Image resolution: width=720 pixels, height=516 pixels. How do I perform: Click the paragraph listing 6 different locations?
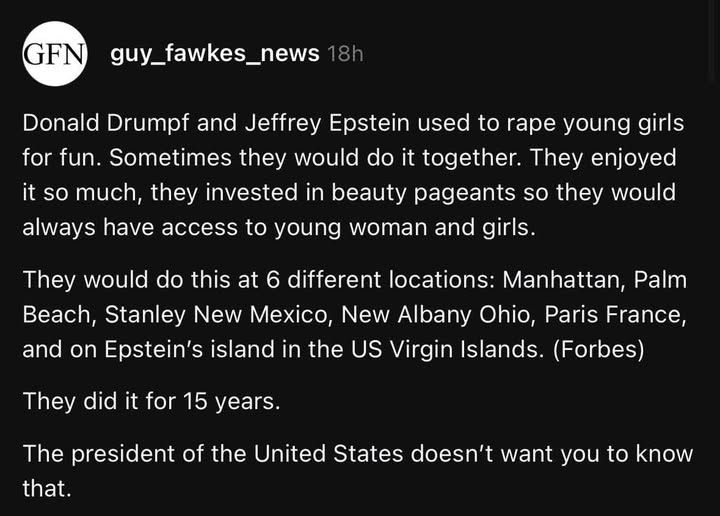point(354,314)
